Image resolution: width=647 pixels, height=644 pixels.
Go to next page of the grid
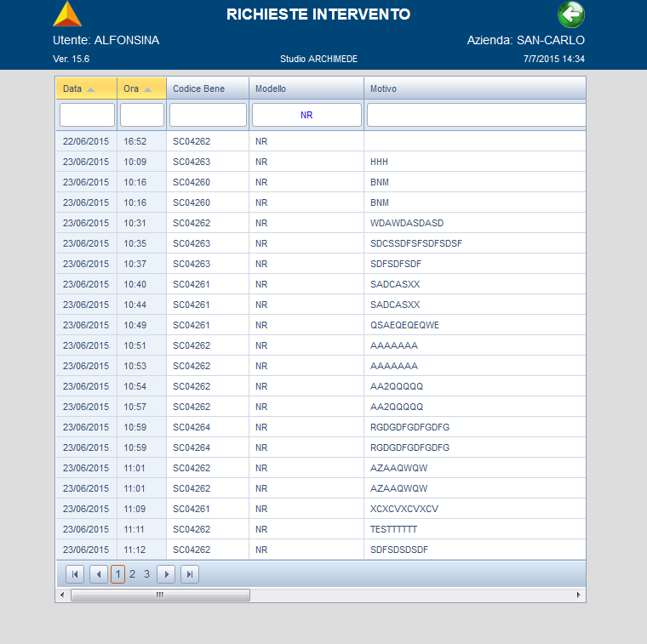[166, 574]
